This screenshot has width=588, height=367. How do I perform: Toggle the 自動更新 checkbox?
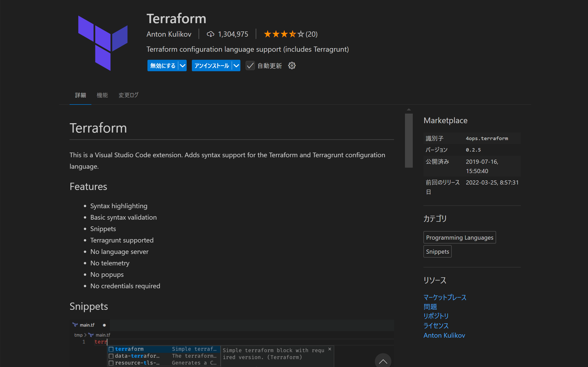pos(250,66)
